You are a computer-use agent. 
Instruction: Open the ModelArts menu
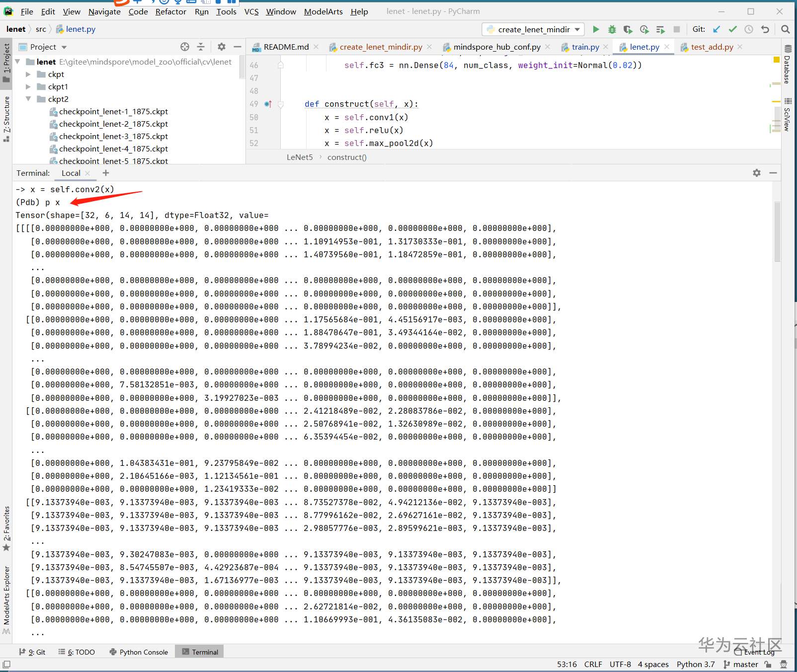pos(323,11)
